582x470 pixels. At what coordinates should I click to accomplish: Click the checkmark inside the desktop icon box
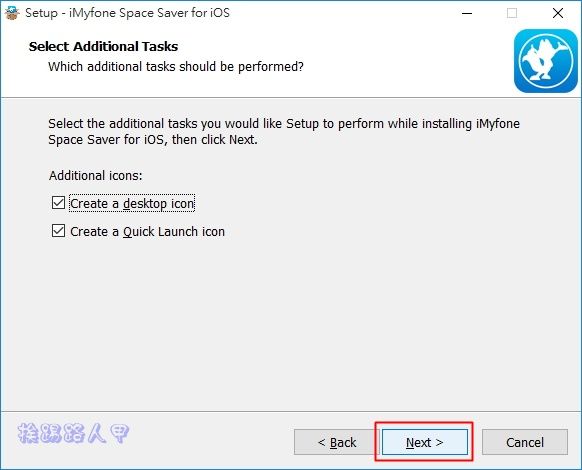pyautogui.click(x=58, y=203)
